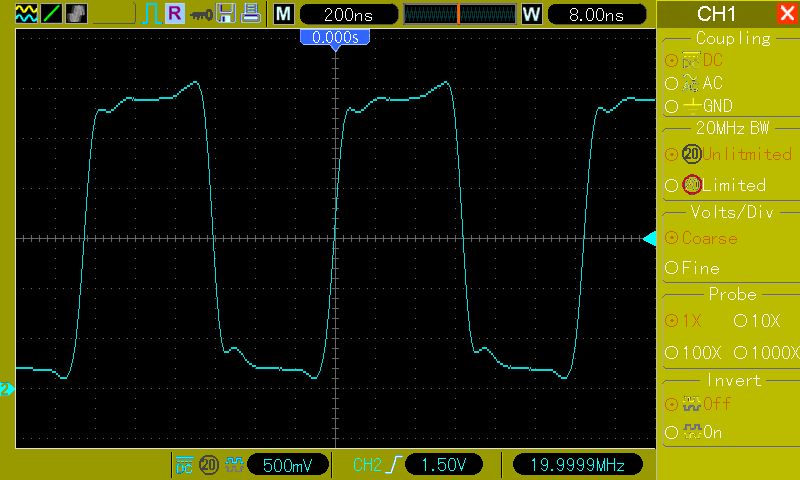Click the purple R run status icon
The width and height of the screenshot is (800, 480).
tap(174, 13)
